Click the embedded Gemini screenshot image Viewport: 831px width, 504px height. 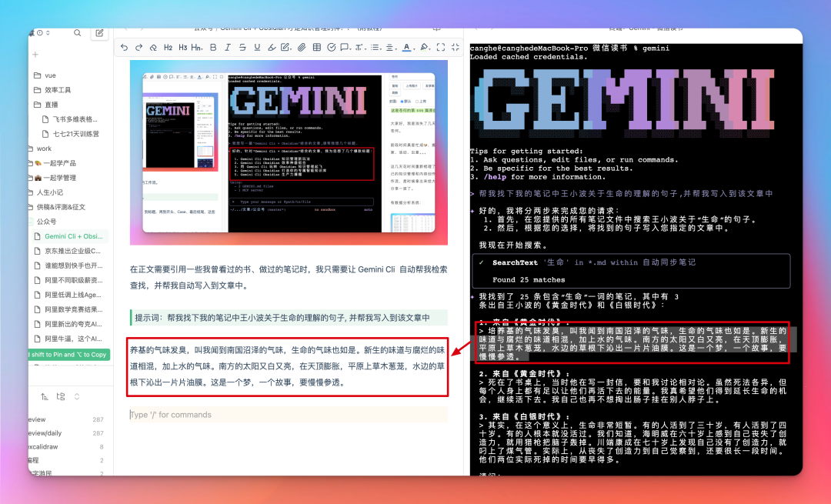point(289,152)
